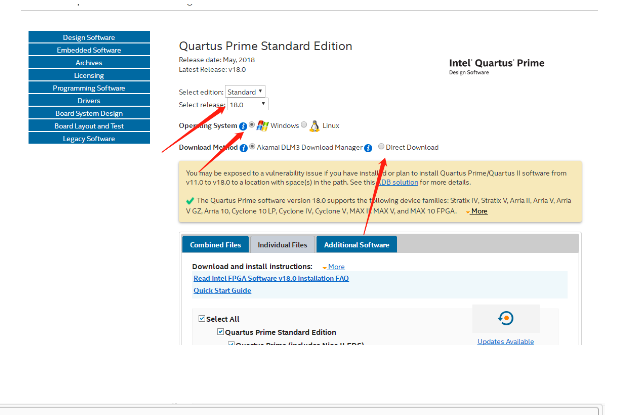
Task: Expand More in device families notice
Action: pyautogui.click(x=479, y=211)
